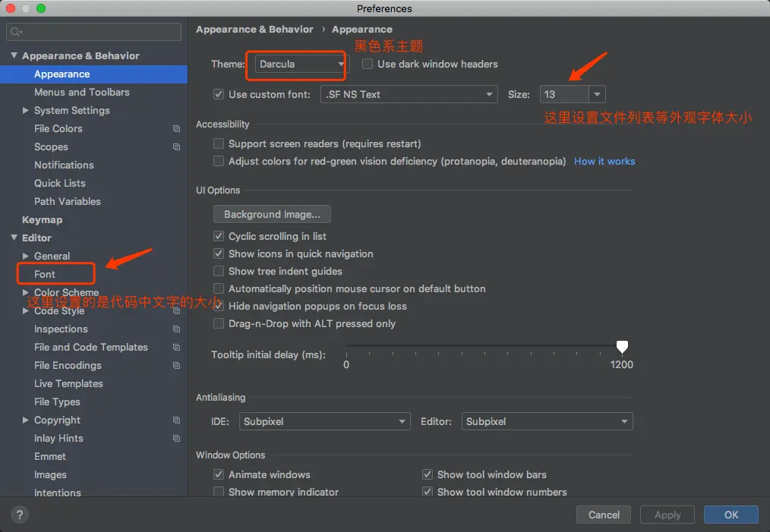Click the project-level icon beside File Colors
The image size is (770, 532).
176,128
